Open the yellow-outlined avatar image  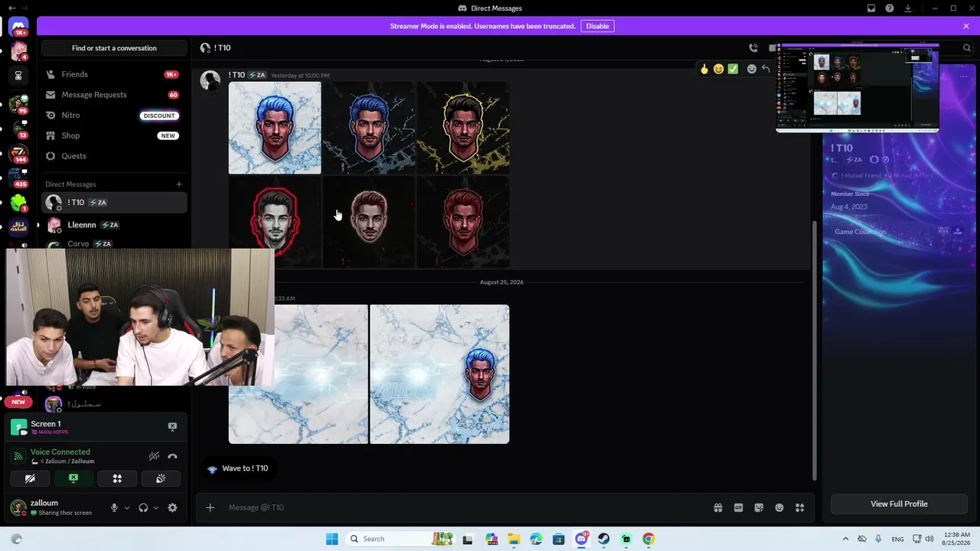[x=463, y=128]
